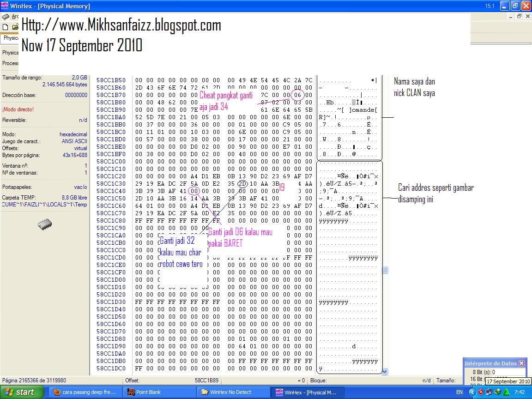Click the WinHex title bar application icon

[x=5, y=6]
